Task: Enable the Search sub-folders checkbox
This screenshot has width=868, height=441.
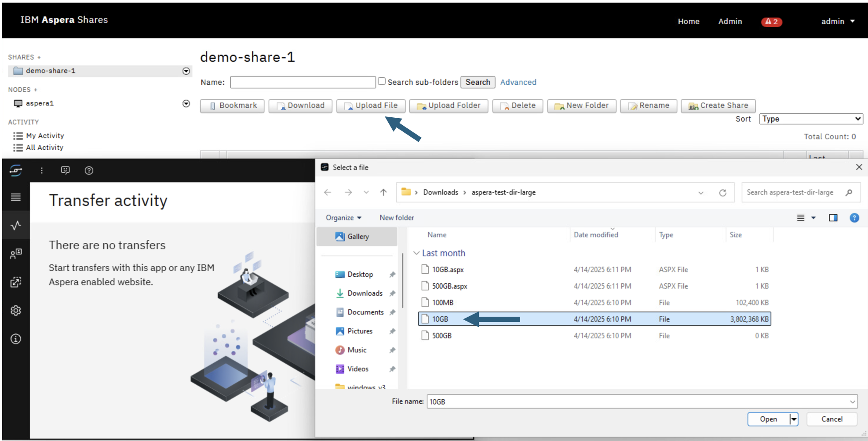Action: (382, 81)
